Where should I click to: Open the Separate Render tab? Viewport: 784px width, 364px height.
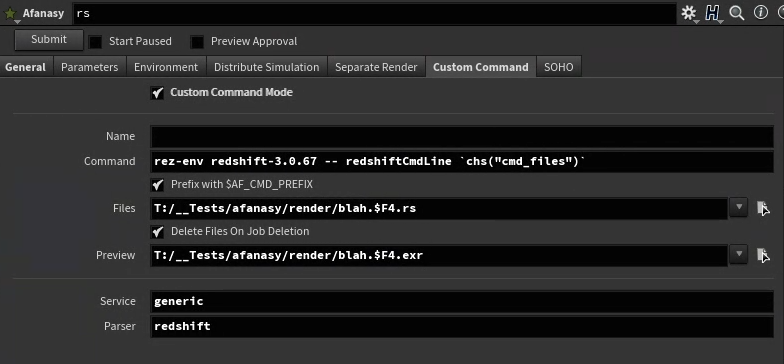point(376,67)
